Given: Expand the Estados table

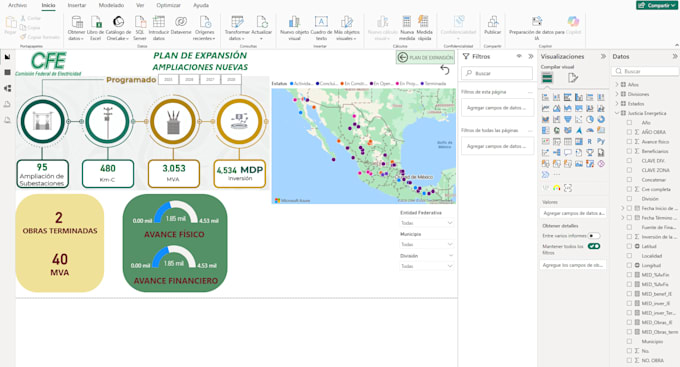Looking at the screenshot, I should (x=617, y=104).
